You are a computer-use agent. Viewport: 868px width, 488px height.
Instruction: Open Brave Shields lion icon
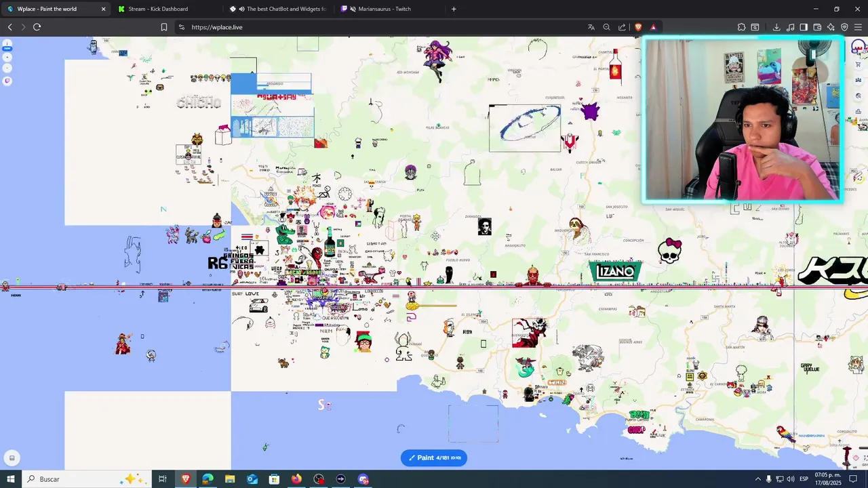[638, 27]
